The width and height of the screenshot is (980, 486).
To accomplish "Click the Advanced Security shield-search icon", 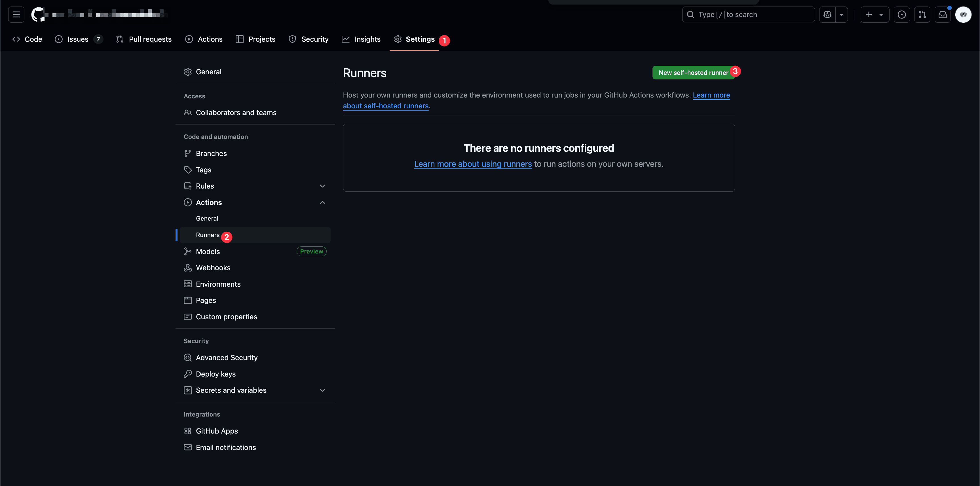I will click(187, 358).
